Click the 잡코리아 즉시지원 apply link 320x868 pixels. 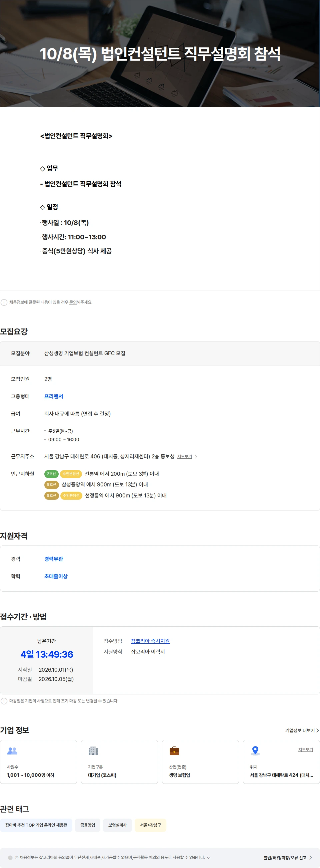coord(150,641)
